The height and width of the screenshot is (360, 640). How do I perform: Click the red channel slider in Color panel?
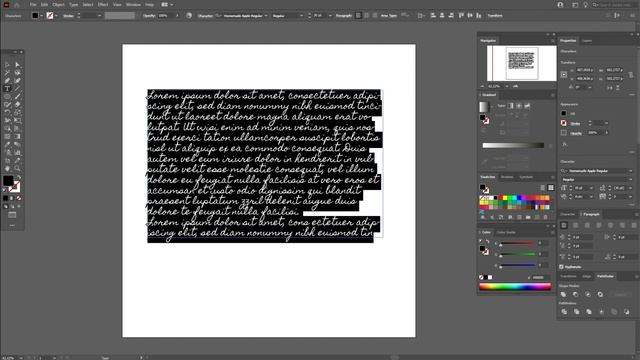[x=517, y=244]
